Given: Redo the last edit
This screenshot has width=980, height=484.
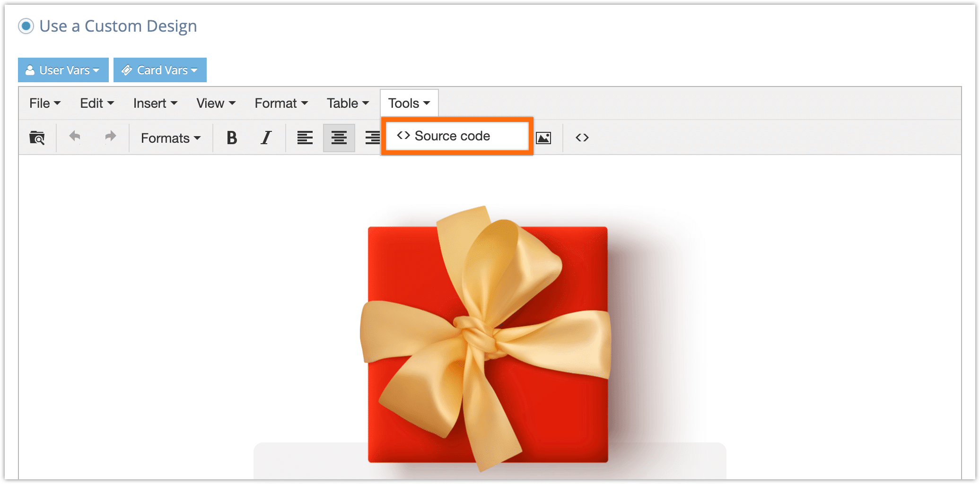Looking at the screenshot, I should [110, 138].
